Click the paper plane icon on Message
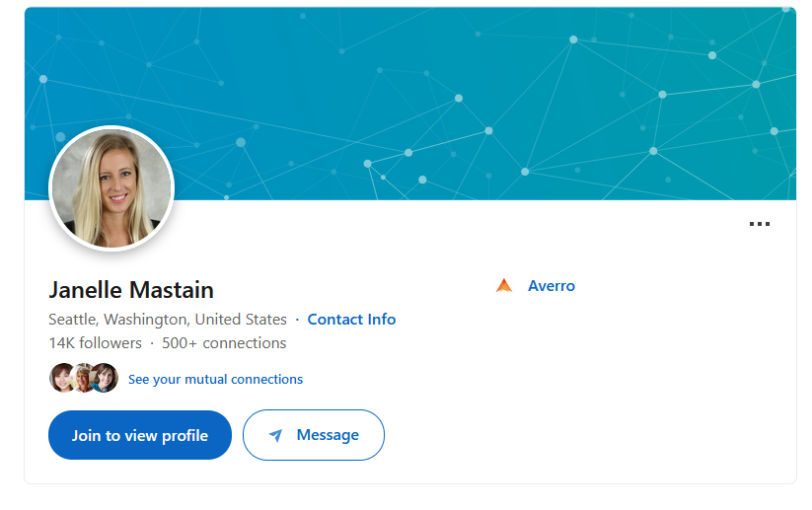Viewport: 812px width, 510px height. 275,435
